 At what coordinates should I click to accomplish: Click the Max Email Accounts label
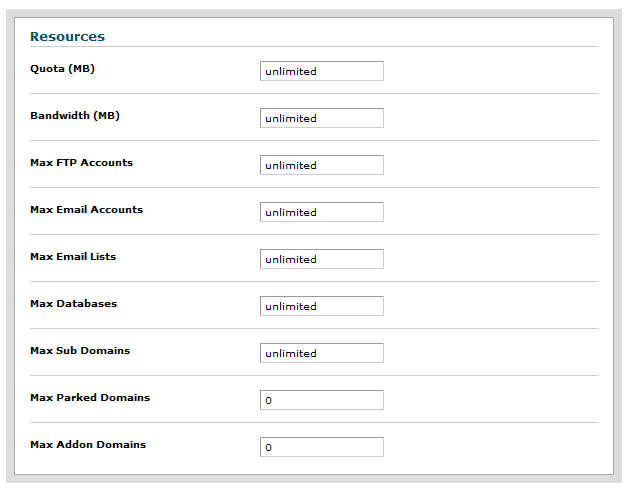86,209
